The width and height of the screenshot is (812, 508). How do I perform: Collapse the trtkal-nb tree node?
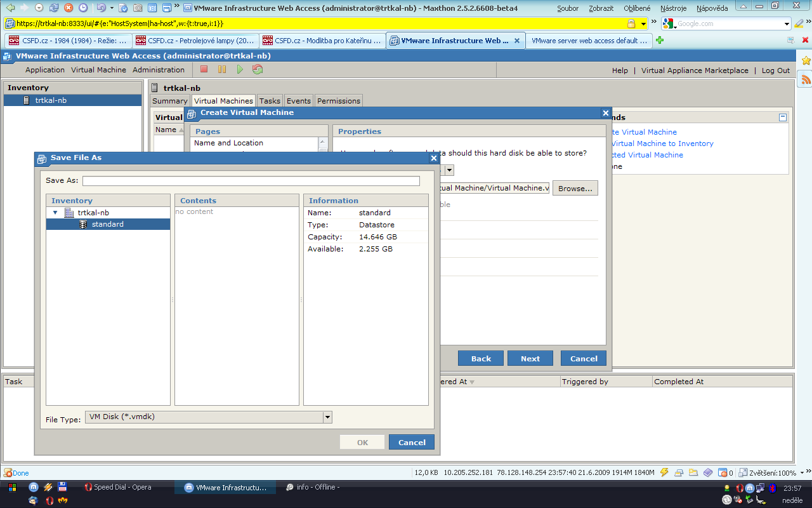point(55,213)
